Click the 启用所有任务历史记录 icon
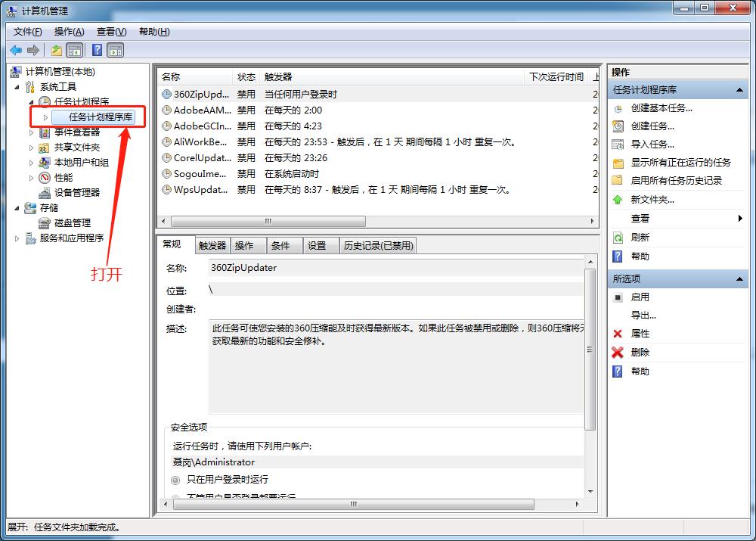Screen dimensions: 756x541 tap(617, 181)
